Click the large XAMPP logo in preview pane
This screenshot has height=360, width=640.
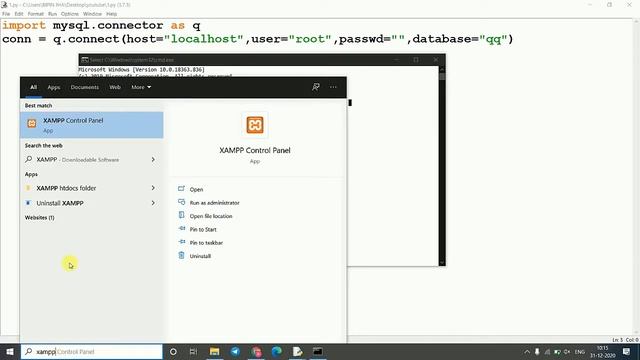[255, 125]
